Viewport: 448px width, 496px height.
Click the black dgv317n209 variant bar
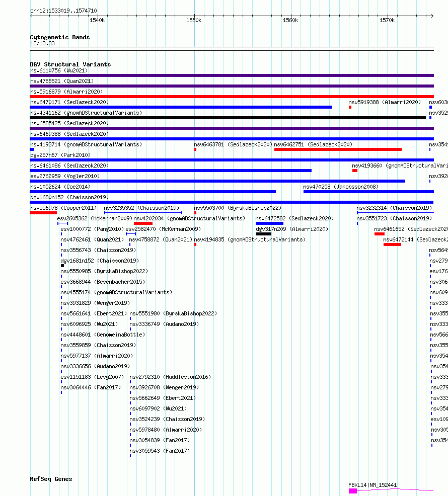coord(264,234)
